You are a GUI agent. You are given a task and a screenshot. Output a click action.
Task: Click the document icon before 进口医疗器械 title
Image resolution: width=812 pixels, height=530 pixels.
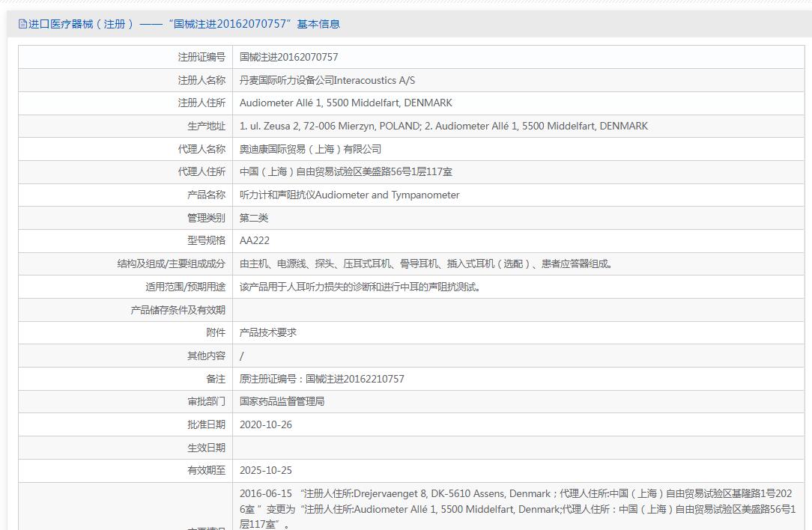[x=22, y=24]
